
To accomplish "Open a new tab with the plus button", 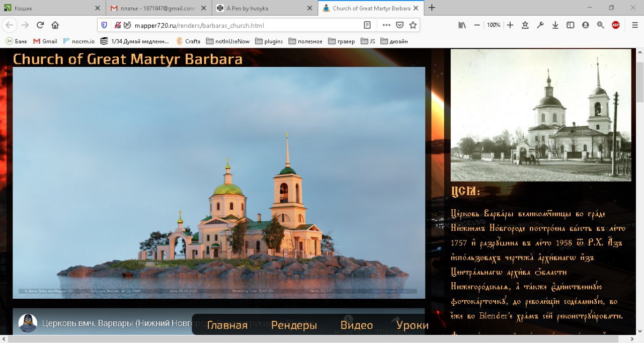I will point(432,8).
